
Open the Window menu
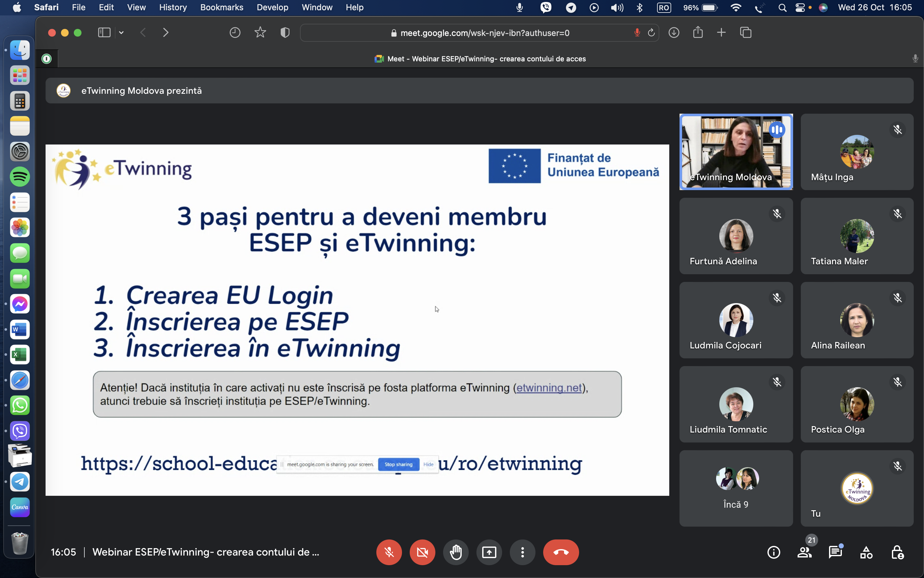point(317,7)
